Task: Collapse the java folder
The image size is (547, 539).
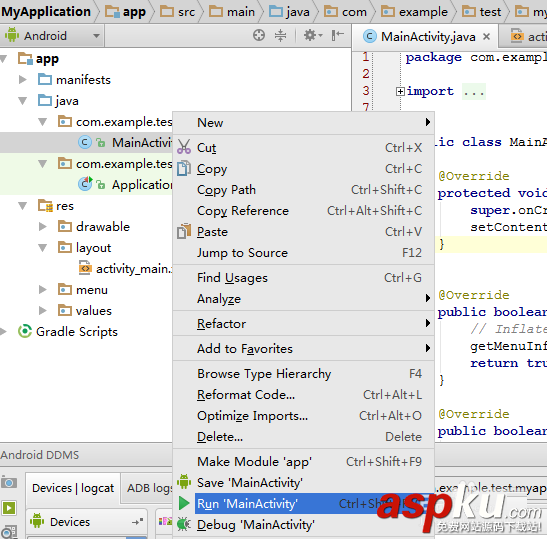Action: tap(23, 101)
